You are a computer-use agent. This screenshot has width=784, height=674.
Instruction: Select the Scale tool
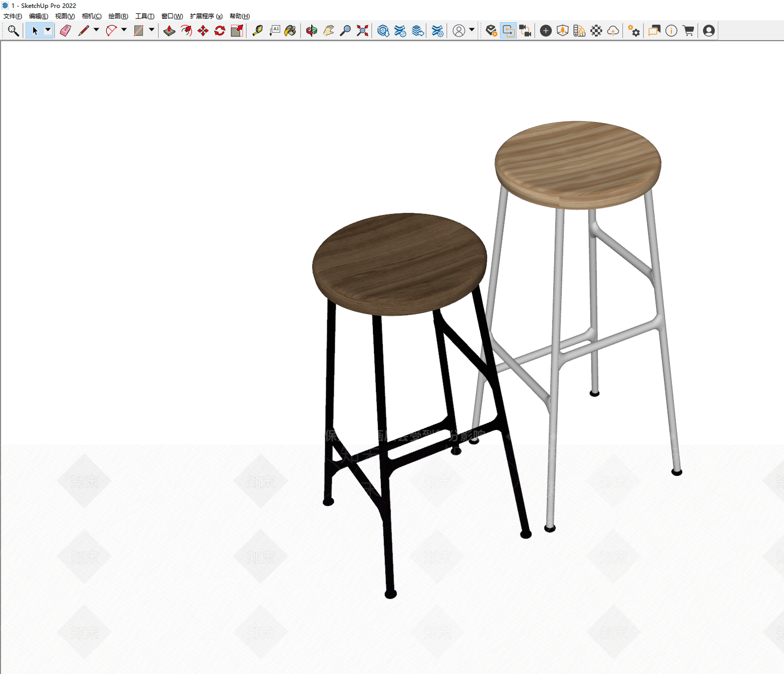tap(237, 31)
